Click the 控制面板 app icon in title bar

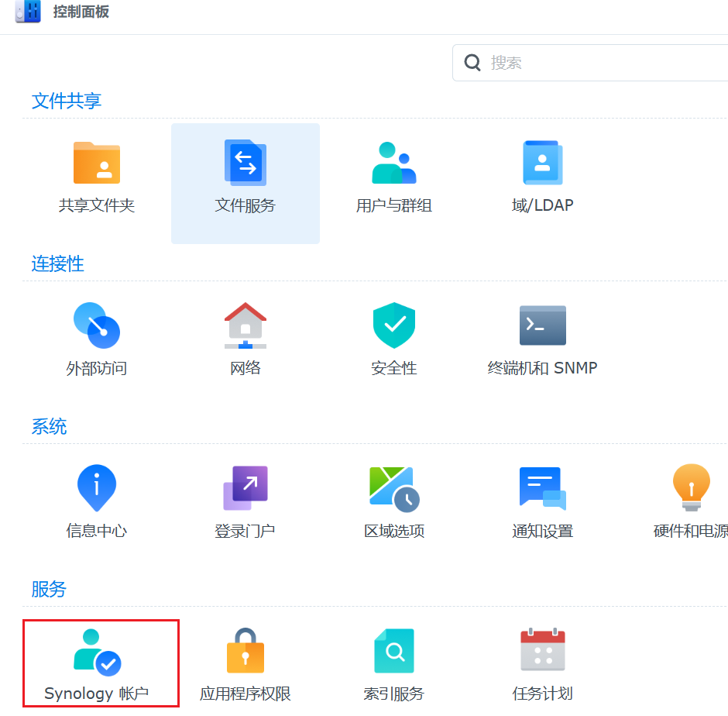(x=28, y=11)
